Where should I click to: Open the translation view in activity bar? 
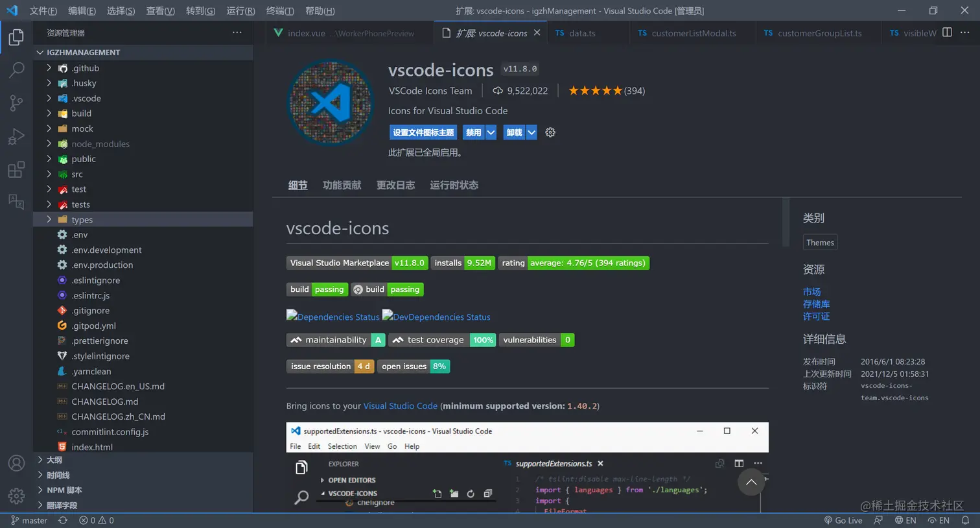coord(16,201)
